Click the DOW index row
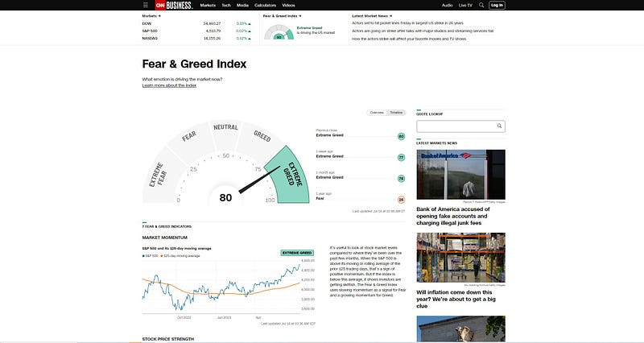 tap(196, 24)
